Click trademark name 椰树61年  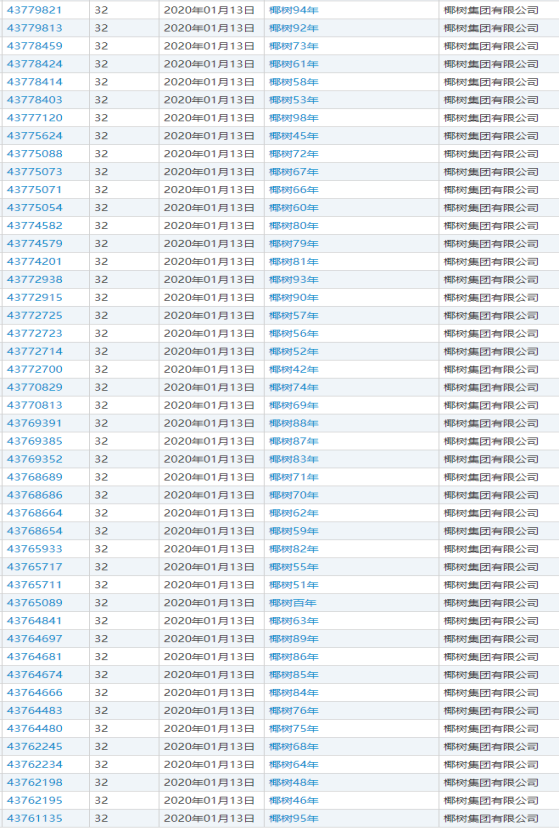click(294, 64)
